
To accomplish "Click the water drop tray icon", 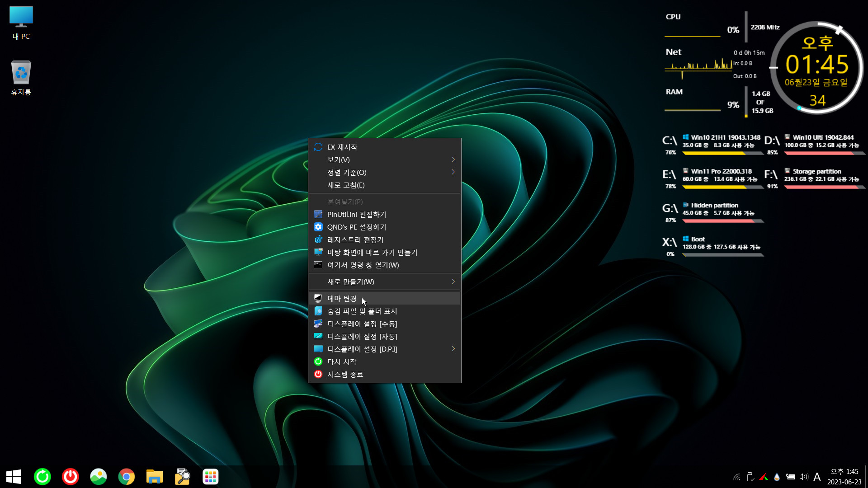I will [x=777, y=477].
